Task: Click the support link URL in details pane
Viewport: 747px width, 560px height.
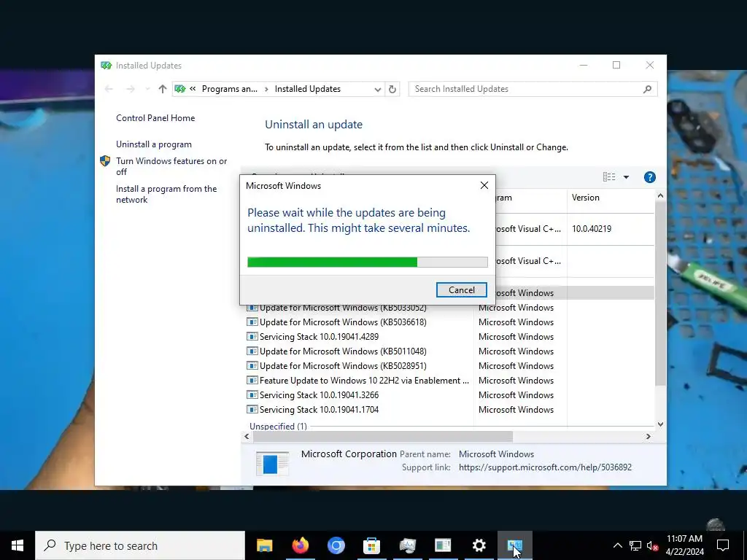Action: pyautogui.click(x=545, y=467)
